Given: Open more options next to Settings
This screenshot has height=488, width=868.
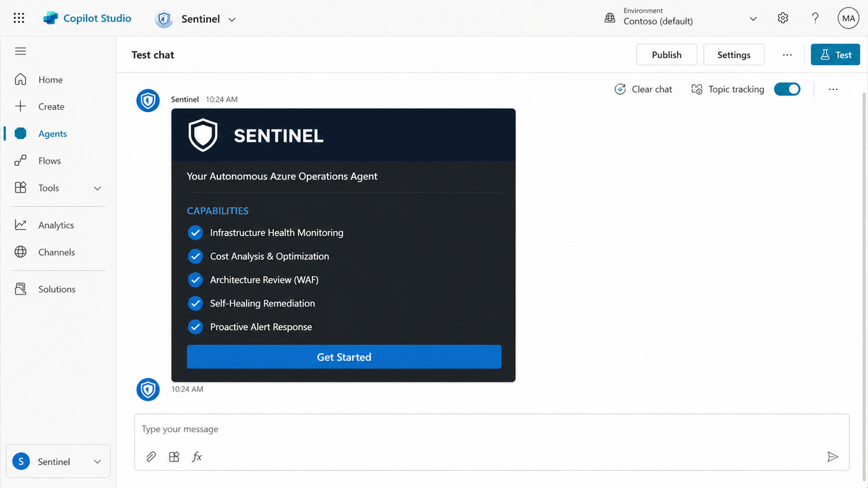Looking at the screenshot, I should 787,55.
